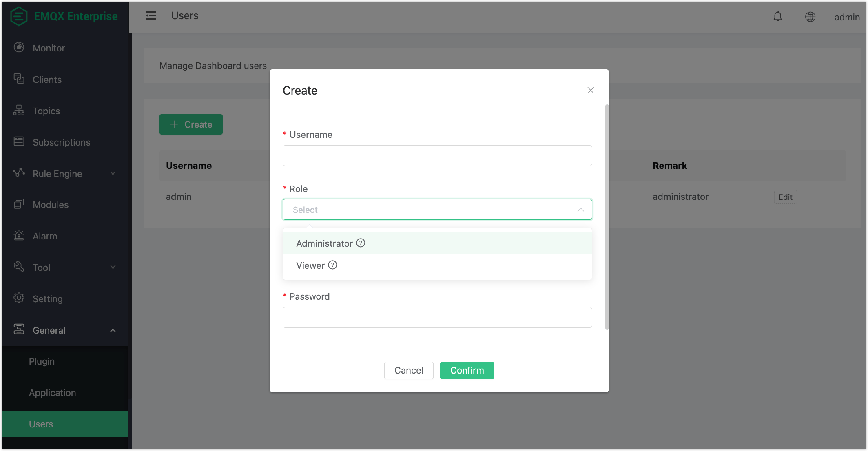Choose Viewer role option

click(310, 265)
